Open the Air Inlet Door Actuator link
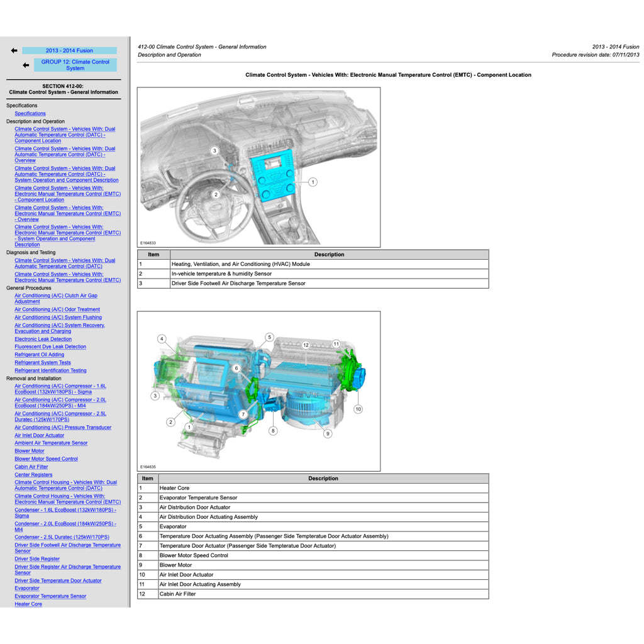644x644 pixels. point(39,435)
